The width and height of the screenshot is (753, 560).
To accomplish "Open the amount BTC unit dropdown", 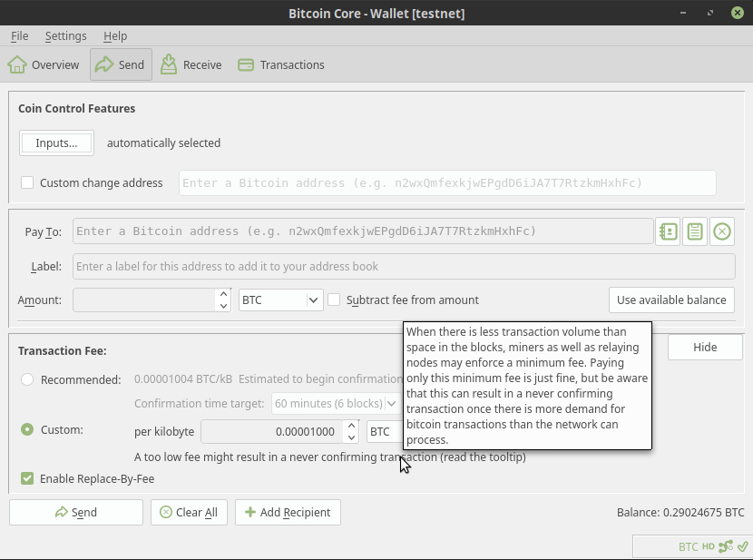I will (x=281, y=300).
